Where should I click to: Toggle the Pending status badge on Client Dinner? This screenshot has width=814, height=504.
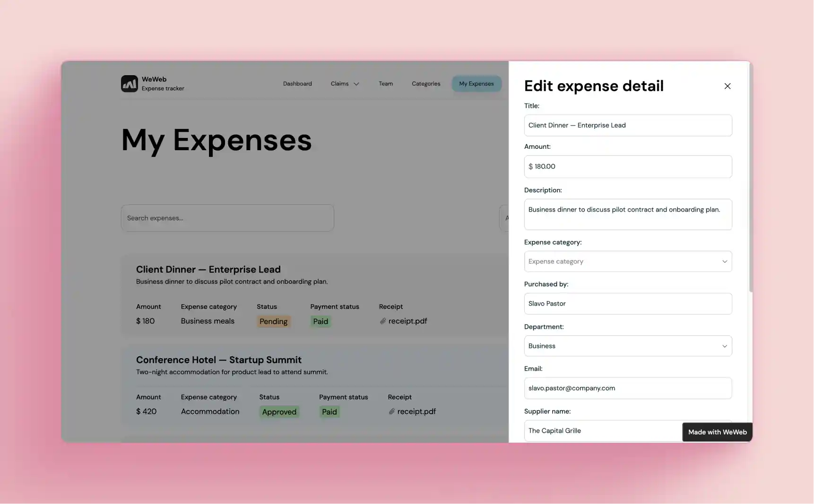(x=273, y=321)
